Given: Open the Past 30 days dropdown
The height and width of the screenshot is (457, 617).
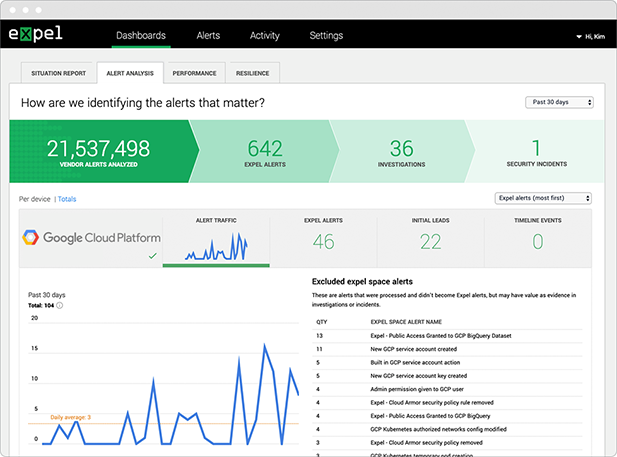Looking at the screenshot, I should (559, 102).
